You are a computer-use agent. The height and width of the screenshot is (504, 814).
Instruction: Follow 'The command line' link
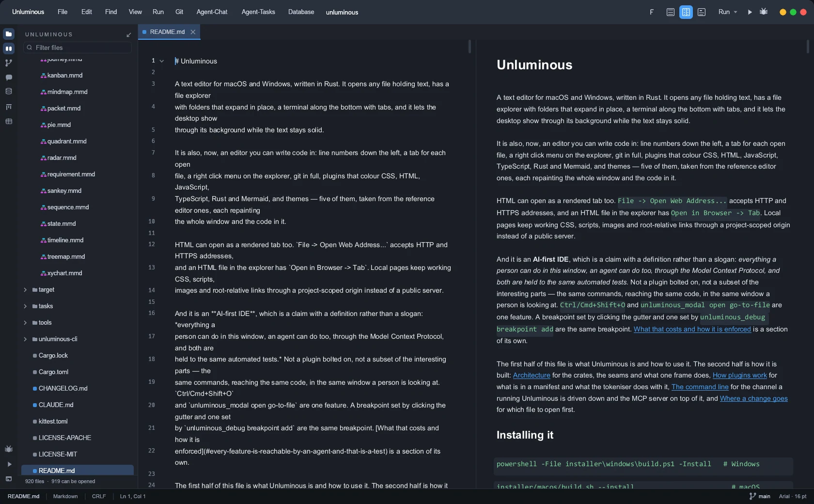click(x=700, y=387)
